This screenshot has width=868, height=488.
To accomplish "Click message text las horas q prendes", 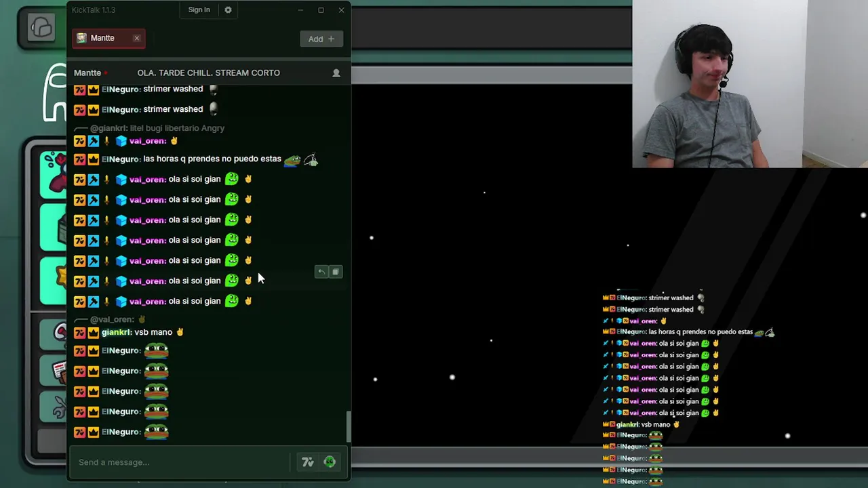I will pos(212,159).
